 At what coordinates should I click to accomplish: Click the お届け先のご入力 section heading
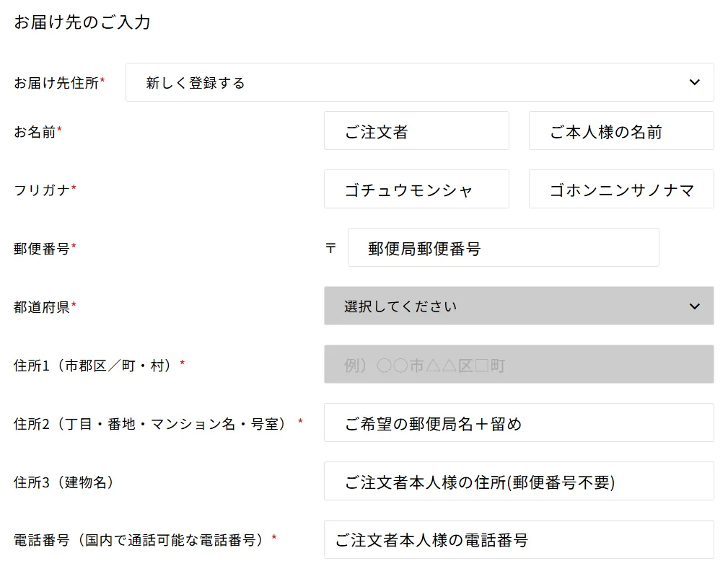tap(82, 22)
